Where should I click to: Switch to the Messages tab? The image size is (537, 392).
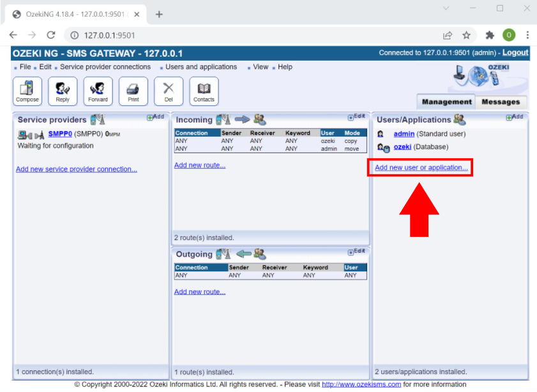[x=501, y=102]
